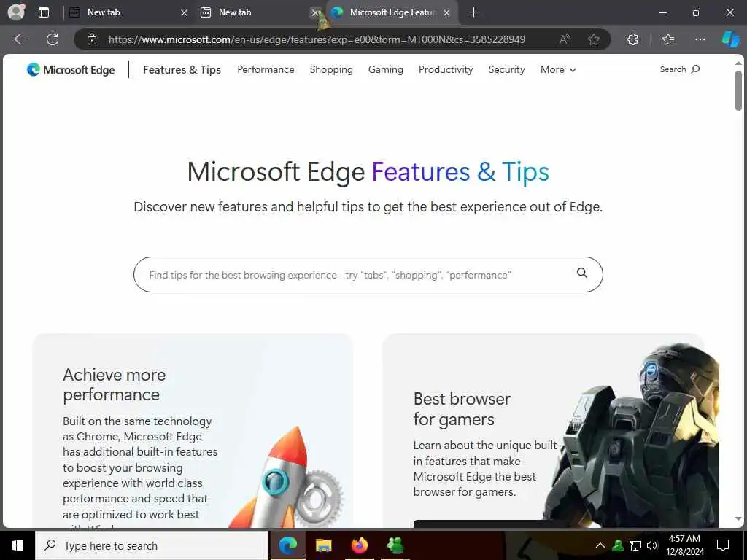
Task: Reload the page with the refresh icon
Action: (53, 39)
